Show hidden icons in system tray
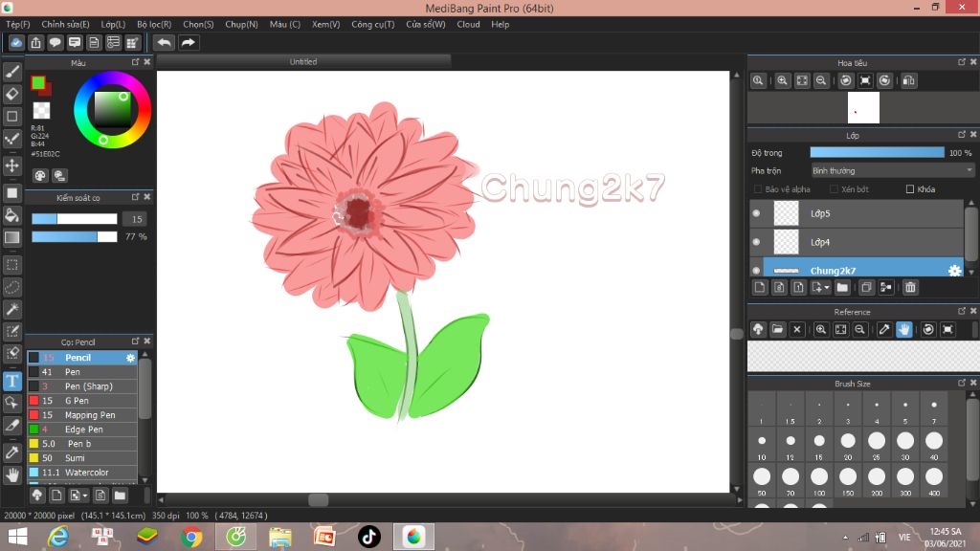Viewport: 980px width, 551px height. (x=846, y=538)
